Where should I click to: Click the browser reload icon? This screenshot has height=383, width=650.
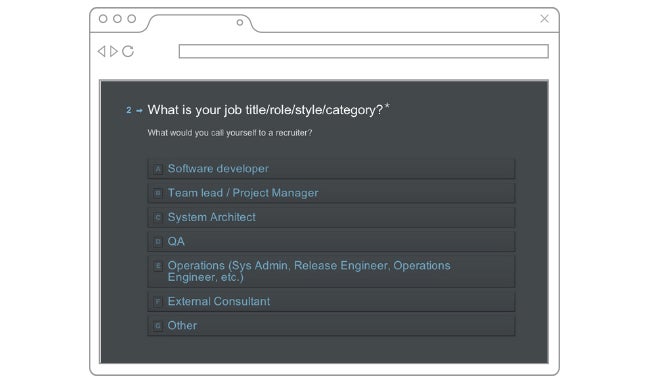coord(128,51)
